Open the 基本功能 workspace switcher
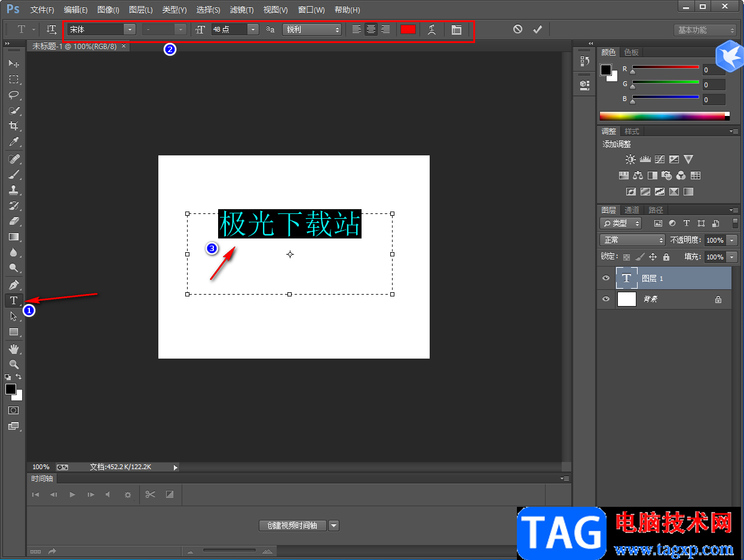This screenshot has width=744, height=560. 705,30
